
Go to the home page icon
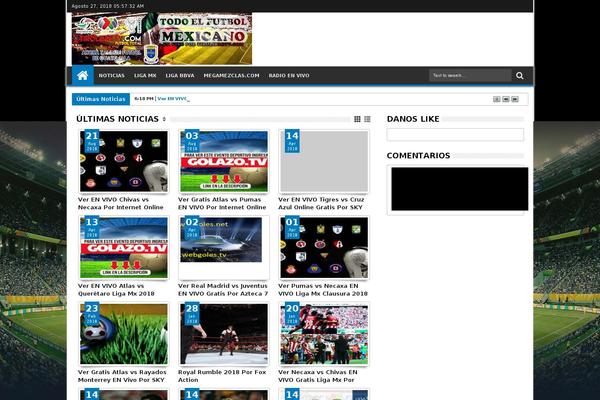click(x=83, y=75)
